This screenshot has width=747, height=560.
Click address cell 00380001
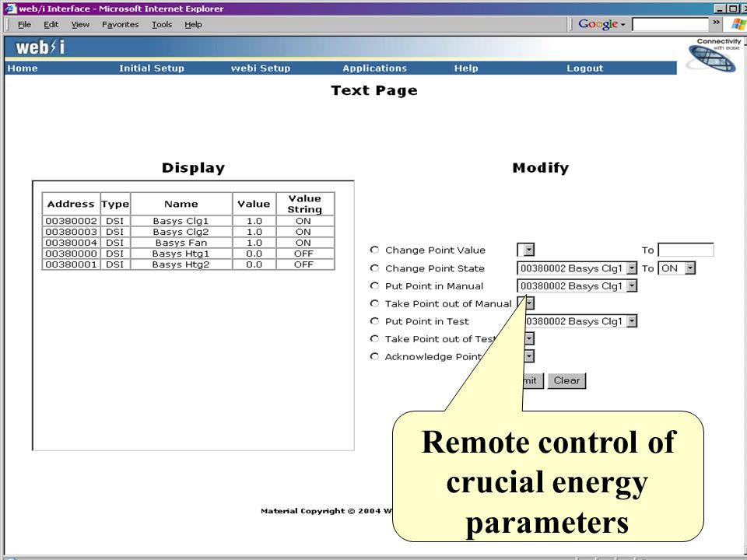click(71, 264)
